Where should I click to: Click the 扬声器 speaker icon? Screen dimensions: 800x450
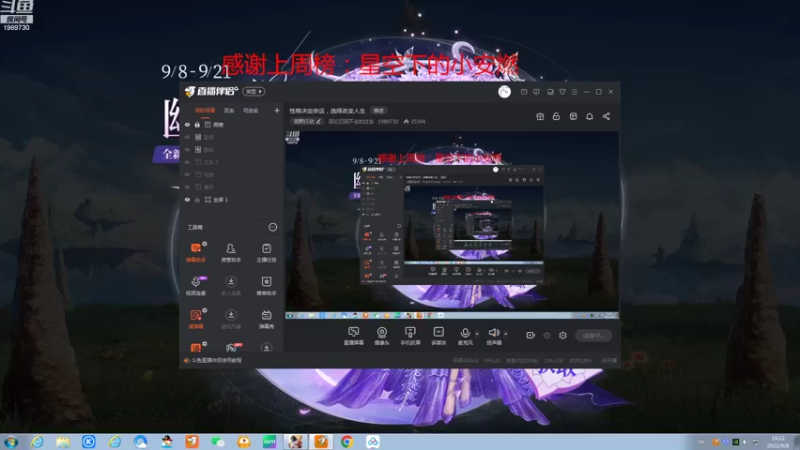tap(493, 333)
